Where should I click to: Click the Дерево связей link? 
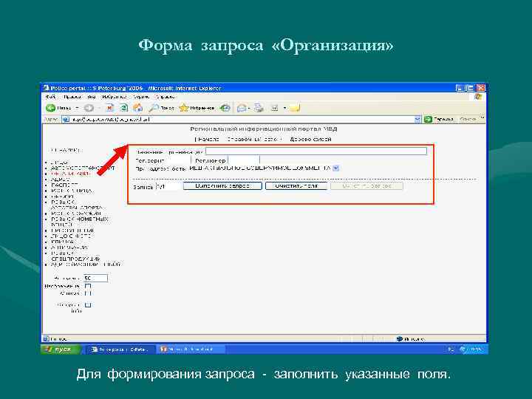click(x=310, y=140)
